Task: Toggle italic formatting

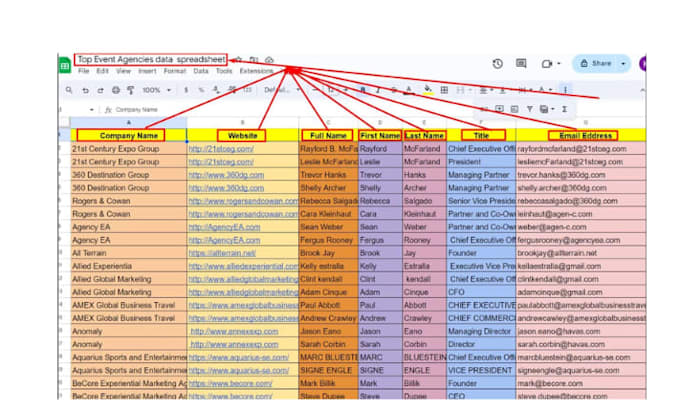Action: [x=378, y=90]
